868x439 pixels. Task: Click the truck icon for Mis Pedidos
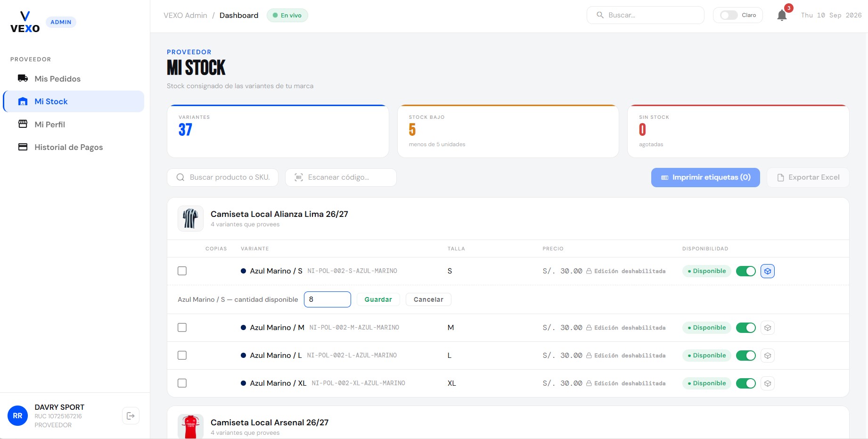[23, 78]
